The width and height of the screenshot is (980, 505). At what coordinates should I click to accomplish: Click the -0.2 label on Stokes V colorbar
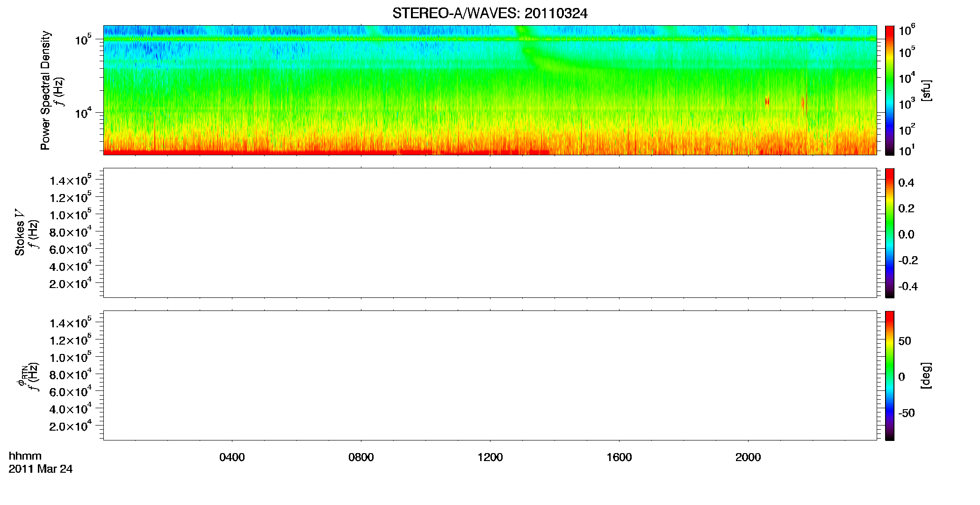tap(908, 260)
